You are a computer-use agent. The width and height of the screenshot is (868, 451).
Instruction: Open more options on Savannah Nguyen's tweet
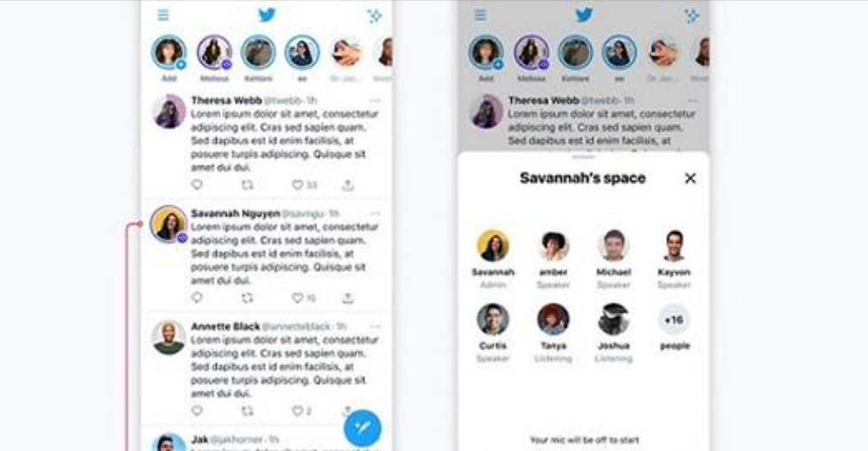[x=375, y=214]
